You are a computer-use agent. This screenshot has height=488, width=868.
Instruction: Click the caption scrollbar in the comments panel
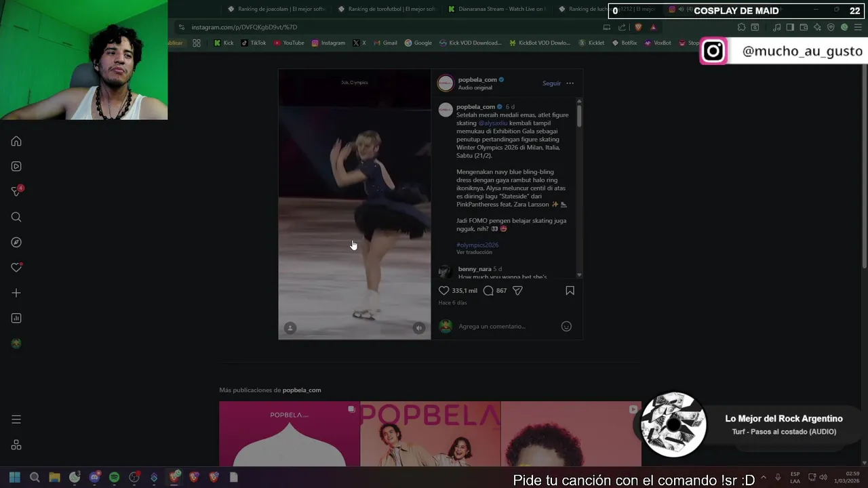(x=579, y=115)
